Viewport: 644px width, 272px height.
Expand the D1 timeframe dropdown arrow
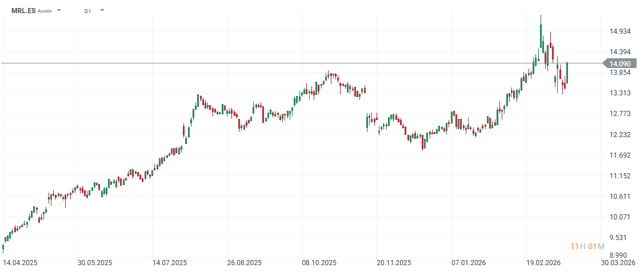coord(102,11)
